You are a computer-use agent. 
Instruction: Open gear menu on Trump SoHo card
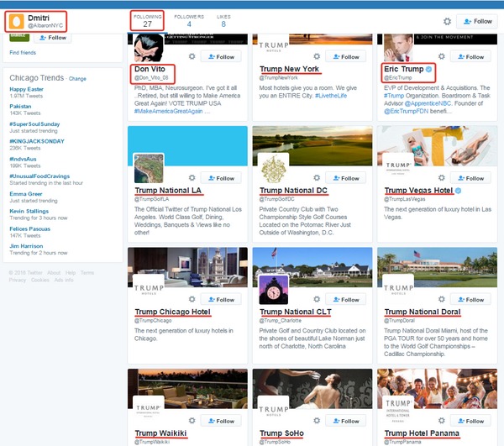point(317,421)
